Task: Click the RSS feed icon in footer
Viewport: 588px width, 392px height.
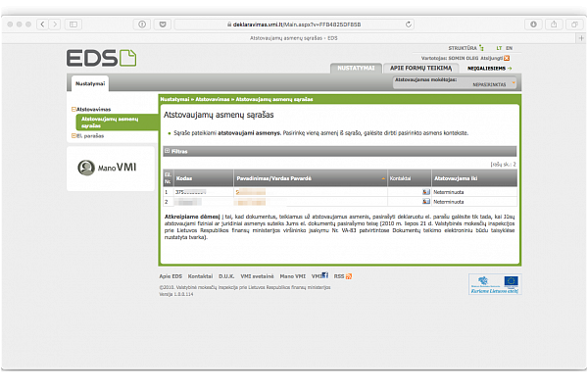Action: tap(348, 276)
